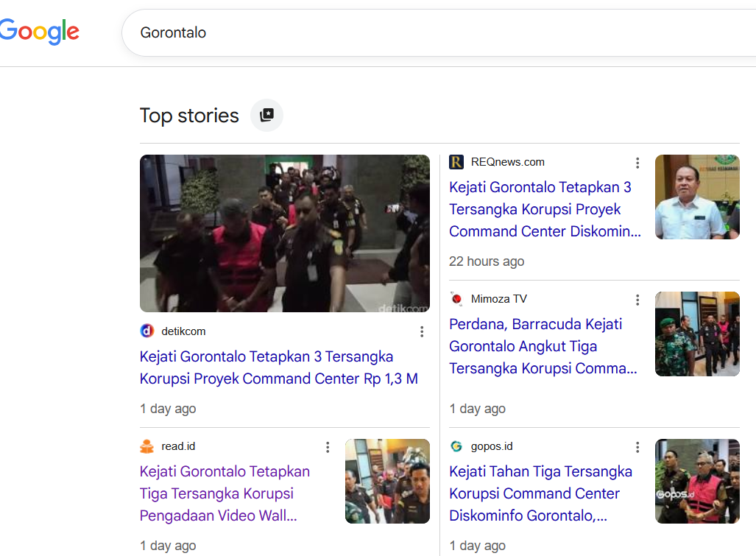The height and width of the screenshot is (556, 756).
Task: Click the Top stories heading
Action: [189, 116]
